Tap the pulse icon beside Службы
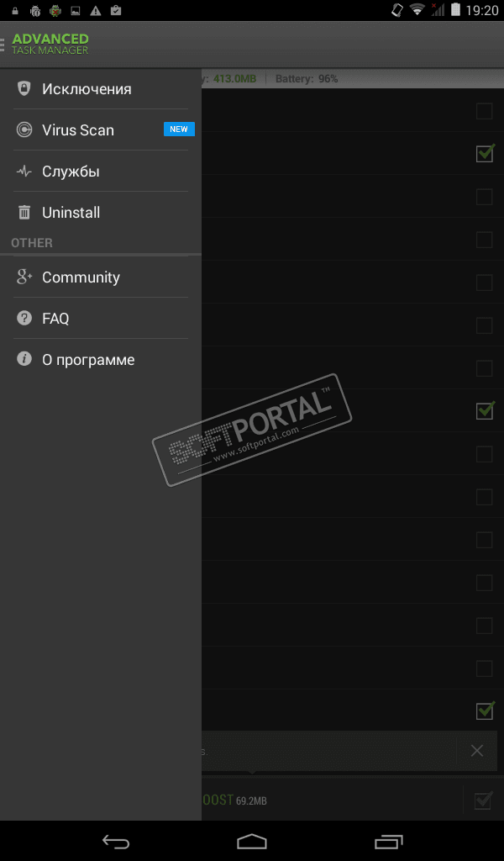 24,172
